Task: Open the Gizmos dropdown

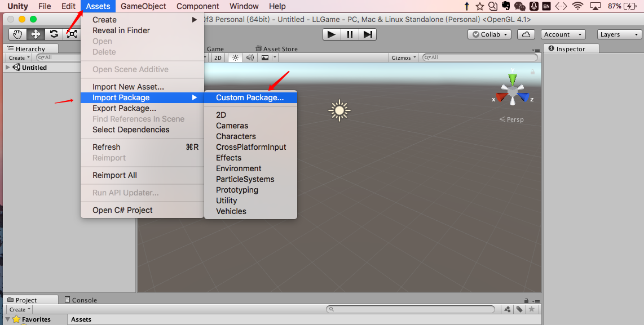Action: point(404,57)
